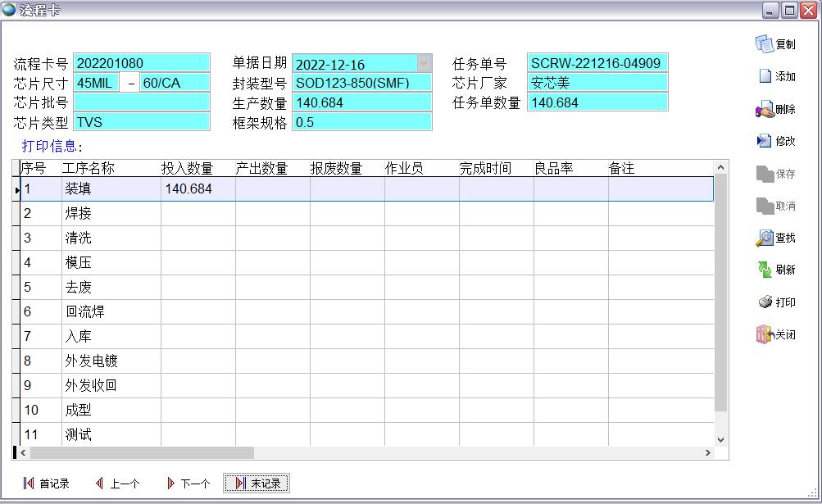Screen dimensions: 822x504
Task: Click the horizontal scrollbar right arrow
Action: pyautogui.click(x=707, y=452)
